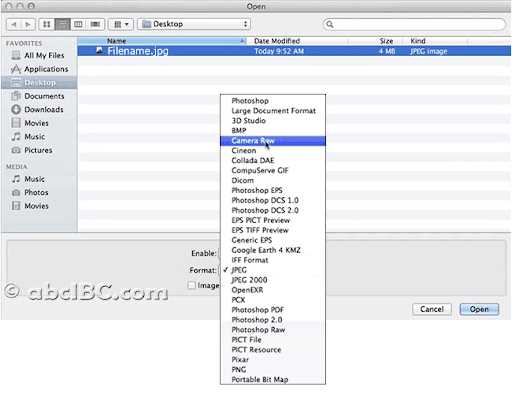Choose Collada DAE format
Screen dimensions: 512x394
pos(273,161)
